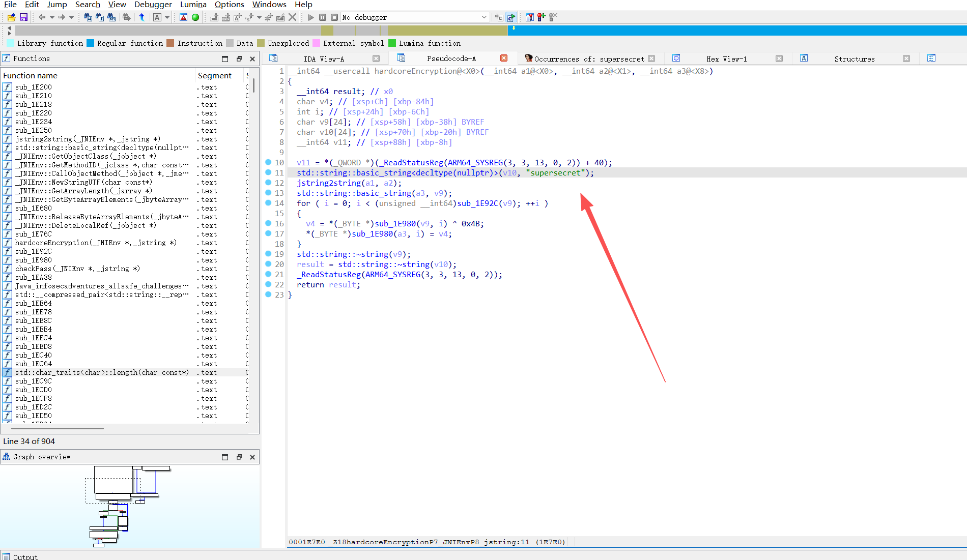Expand the back navigation history dropdown arrow
Screen dimensions: 967x560
click(52, 17)
